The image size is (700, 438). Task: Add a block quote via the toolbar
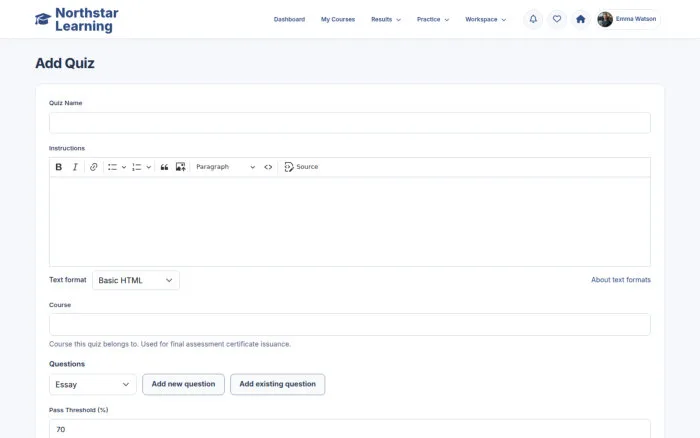tap(164, 167)
